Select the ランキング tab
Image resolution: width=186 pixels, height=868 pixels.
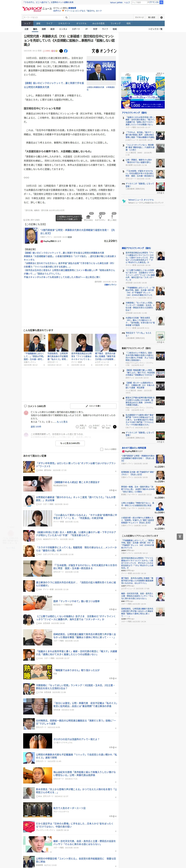115,24
